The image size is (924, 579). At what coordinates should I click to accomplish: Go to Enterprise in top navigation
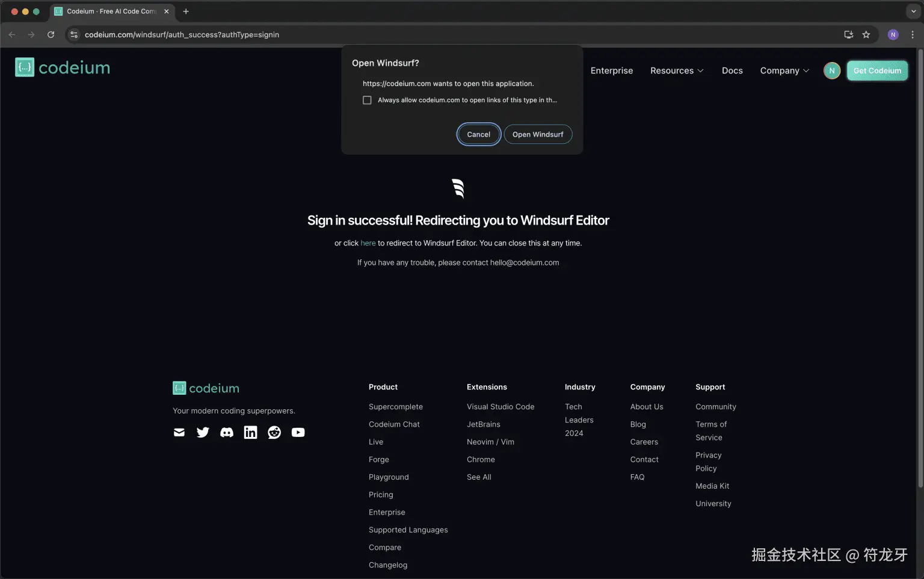click(x=612, y=70)
